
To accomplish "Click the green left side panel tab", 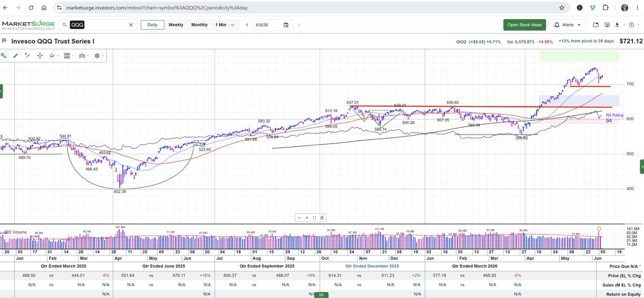I will click(1, 91).
